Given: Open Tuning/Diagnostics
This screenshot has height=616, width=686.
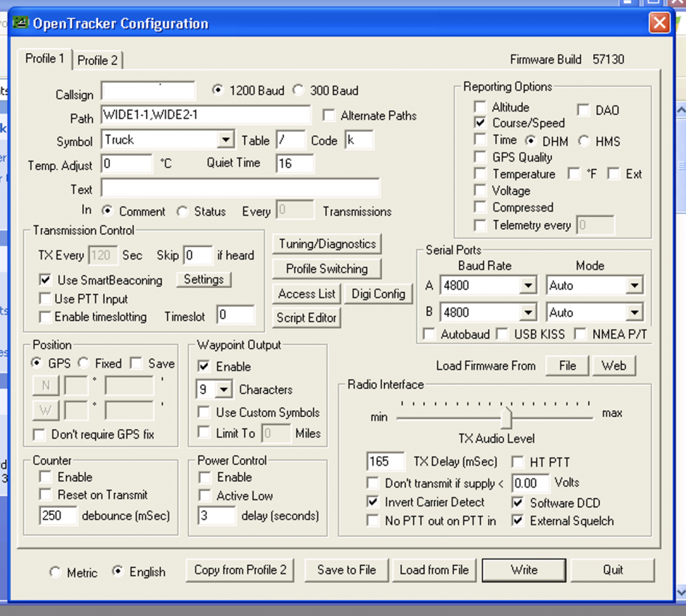Looking at the screenshot, I should point(327,244).
